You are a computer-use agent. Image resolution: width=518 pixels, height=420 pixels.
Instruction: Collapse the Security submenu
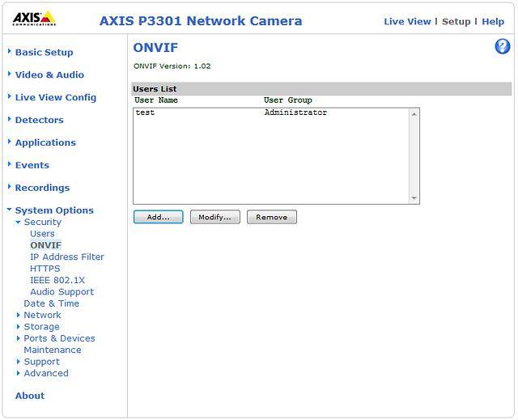42,222
